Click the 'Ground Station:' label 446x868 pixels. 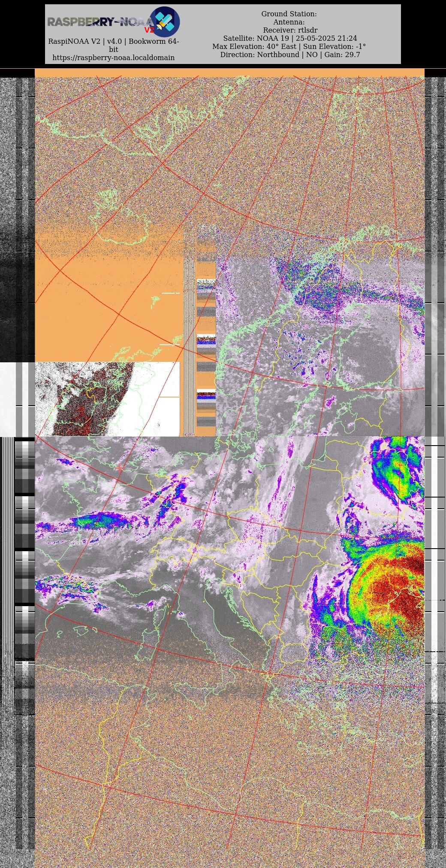point(289,14)
